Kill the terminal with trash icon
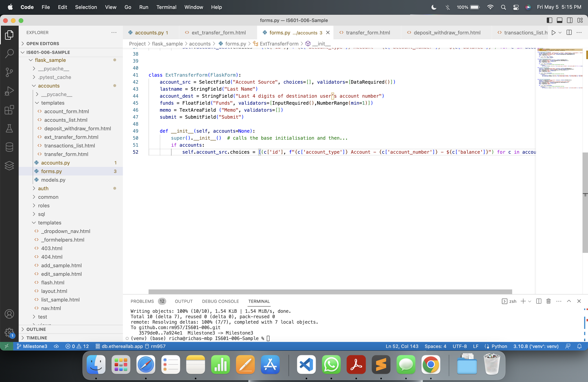 tap(549, 301)
